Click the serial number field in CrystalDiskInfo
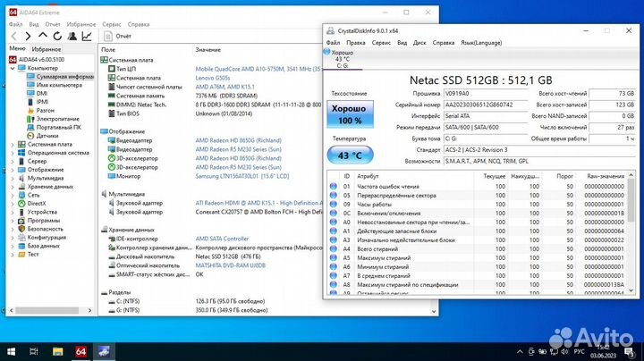644x361 pixels. pyautogui.click(x=486, y=105)
